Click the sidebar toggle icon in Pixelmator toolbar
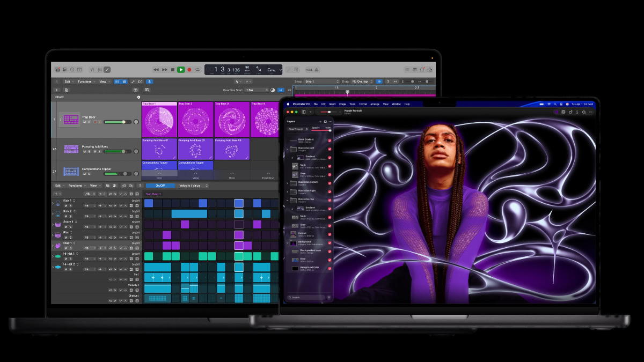Image resolution: width=644 pixels, height=362 pixels. click(x=304, y=112)
